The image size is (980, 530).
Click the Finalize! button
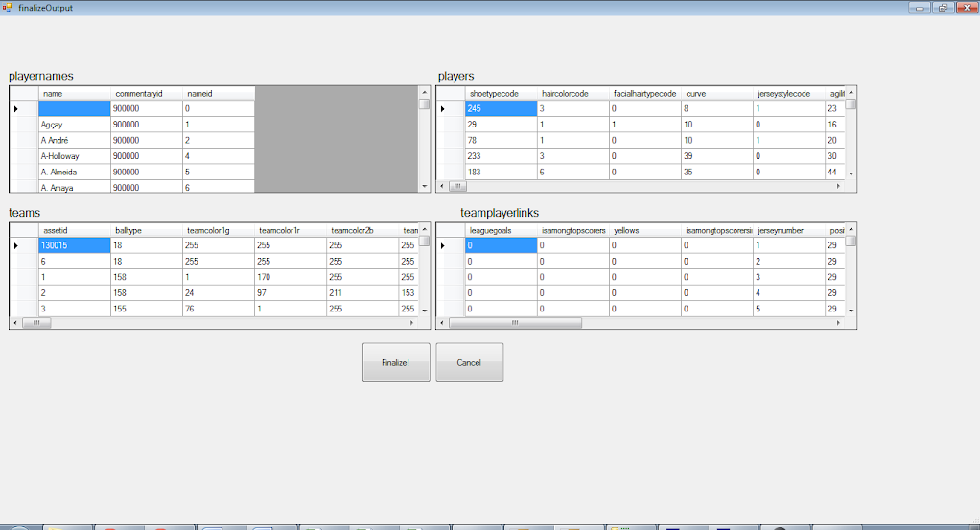coord(396,362)
